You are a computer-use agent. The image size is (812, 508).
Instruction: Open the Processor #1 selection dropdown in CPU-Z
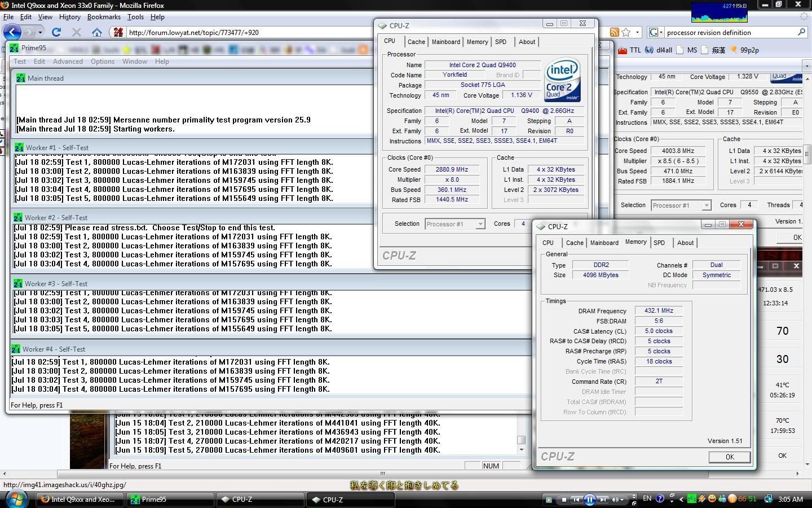454,224
